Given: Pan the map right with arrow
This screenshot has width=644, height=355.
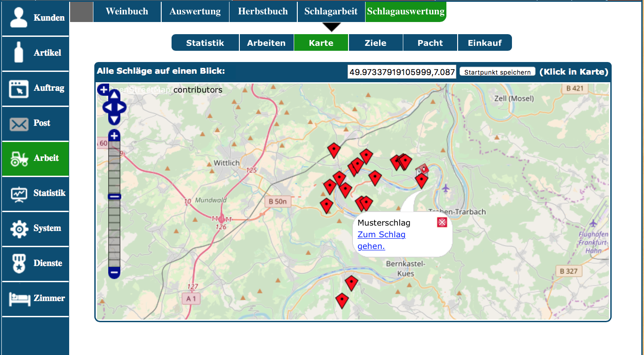Looking at the screenshot, I should coord(121,107).
